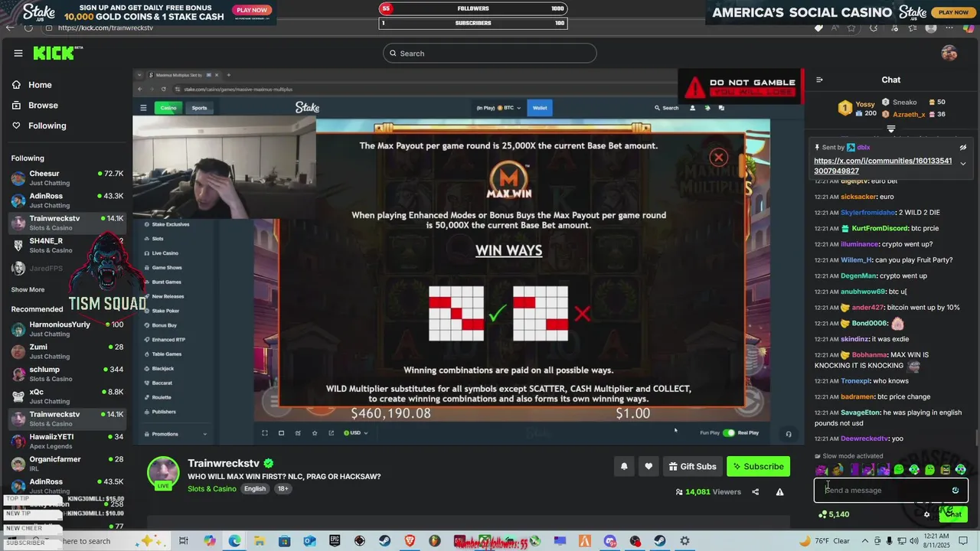Open Promotions in the Stake sidebar
The image size is (980, 551).
click(165, 434)
